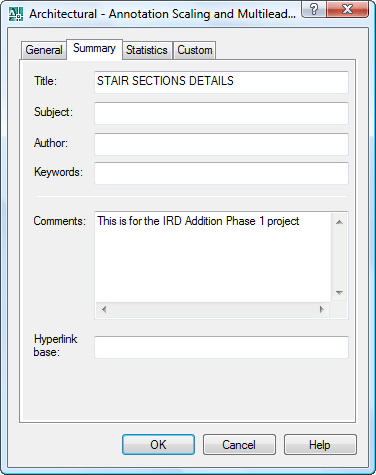376x475 pixels.
Task: Select the Keywords input field
Action: pyautogui.click(x=221, y=173)
